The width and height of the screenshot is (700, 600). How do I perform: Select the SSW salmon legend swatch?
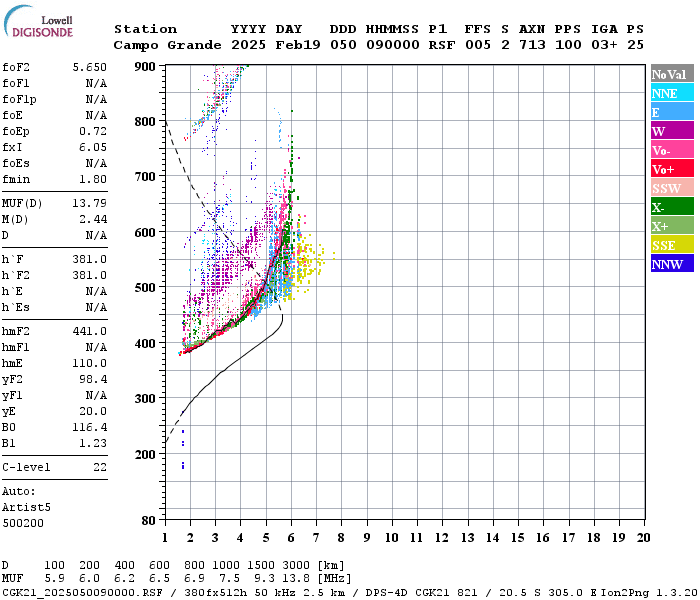(672, 188)
